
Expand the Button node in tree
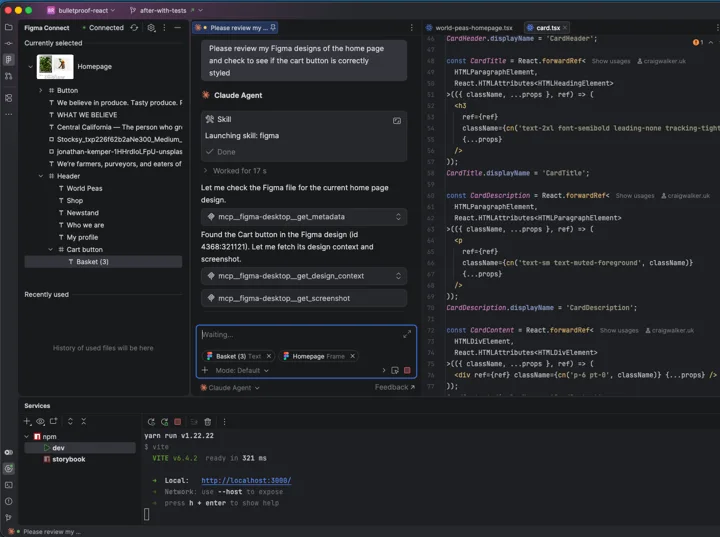(40, 90)
